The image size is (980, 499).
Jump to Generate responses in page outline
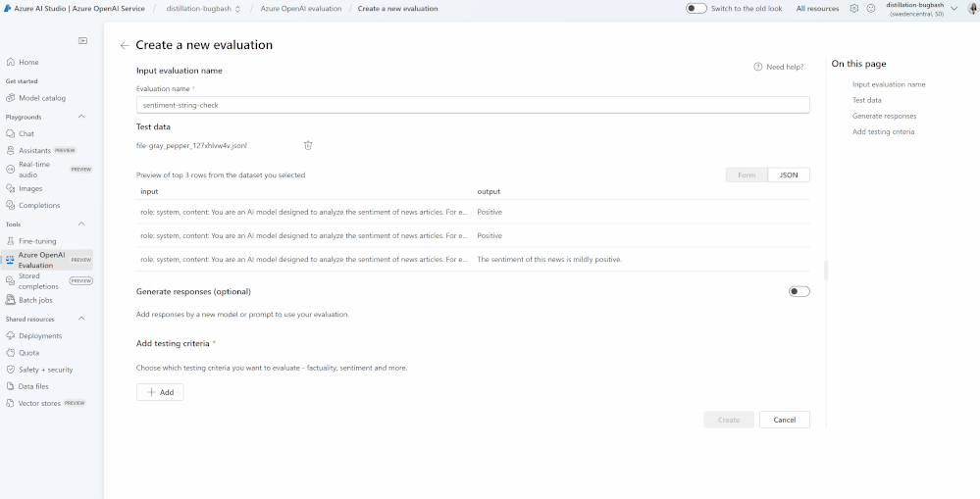pyautogui.click(x=885, y=116)
